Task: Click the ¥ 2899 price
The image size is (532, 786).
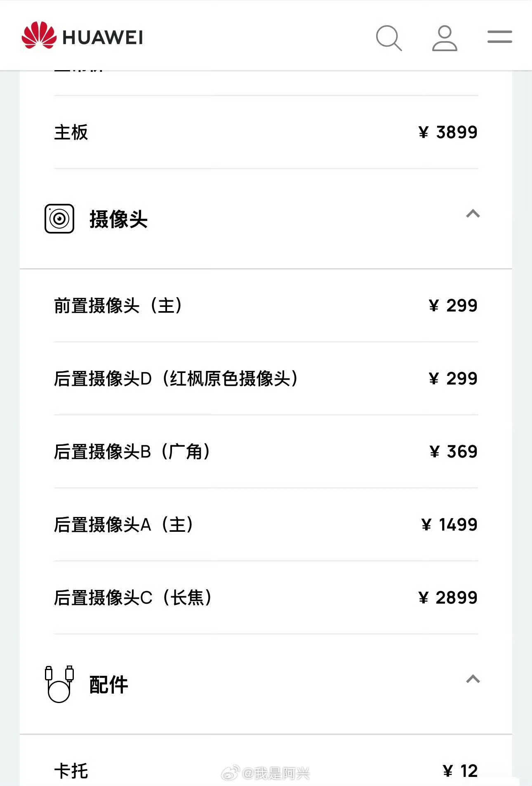Action: 448,597
